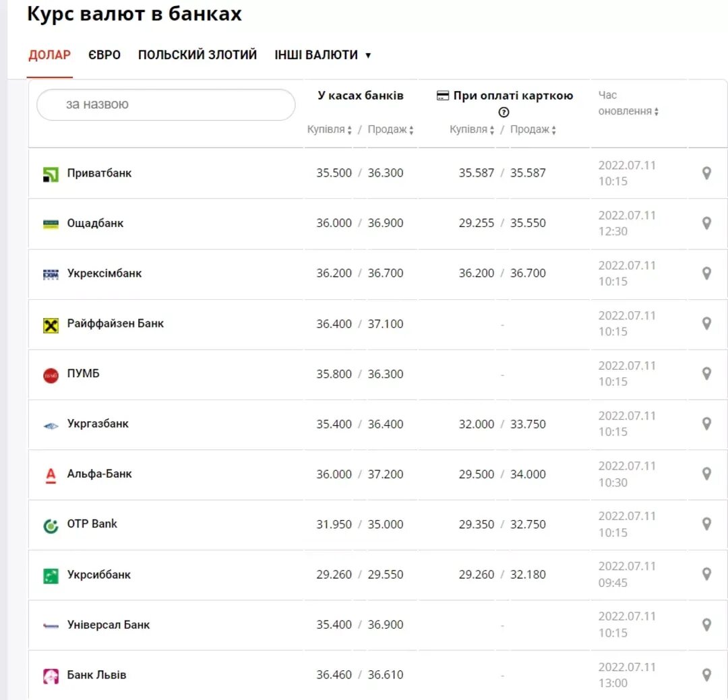Open map pin for Ощадбанк row
The width and height of the screenshot is (728, 700).
point(706,223)
